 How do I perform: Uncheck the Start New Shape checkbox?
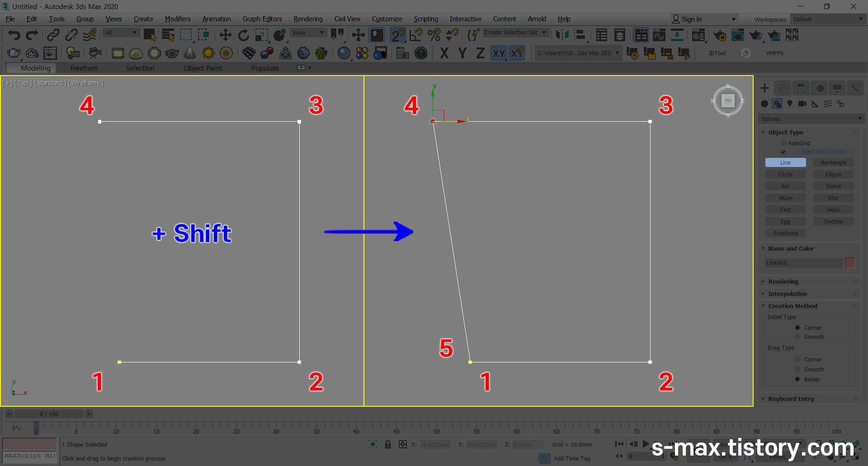783,152
